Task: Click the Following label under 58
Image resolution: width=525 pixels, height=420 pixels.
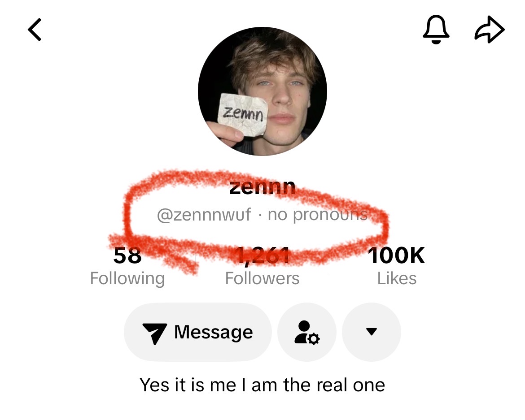Action: point(127,278)
